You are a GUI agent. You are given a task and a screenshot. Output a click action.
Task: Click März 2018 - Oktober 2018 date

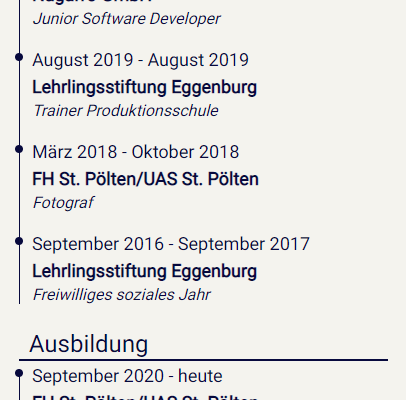point(136,152)
